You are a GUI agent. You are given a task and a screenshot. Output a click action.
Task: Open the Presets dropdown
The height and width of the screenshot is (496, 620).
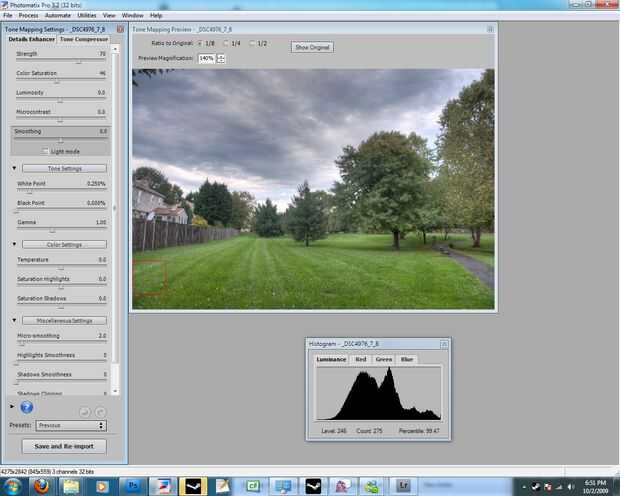(71, 426)
